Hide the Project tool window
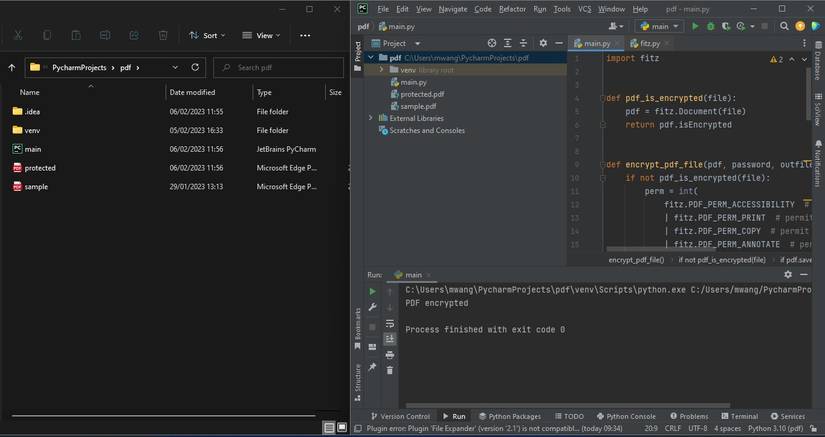Screen dimensions: 825x437 click(x=559, y=43)
